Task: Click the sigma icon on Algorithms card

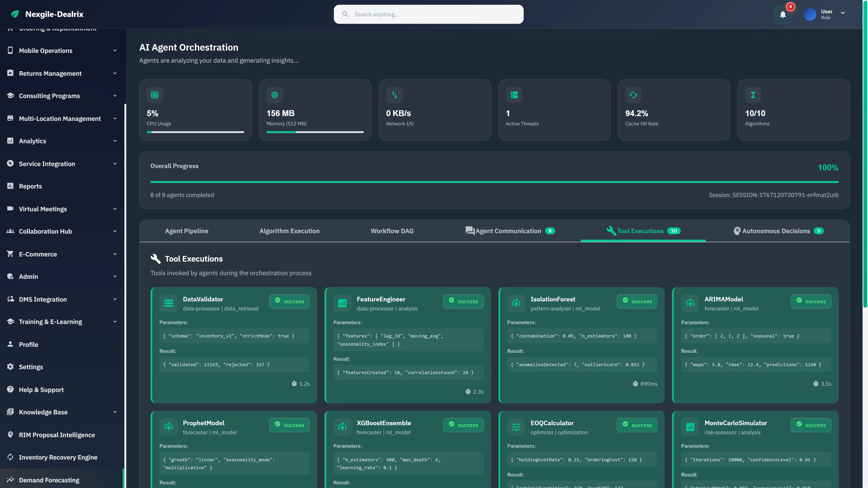Action: (x=753, y=95)
